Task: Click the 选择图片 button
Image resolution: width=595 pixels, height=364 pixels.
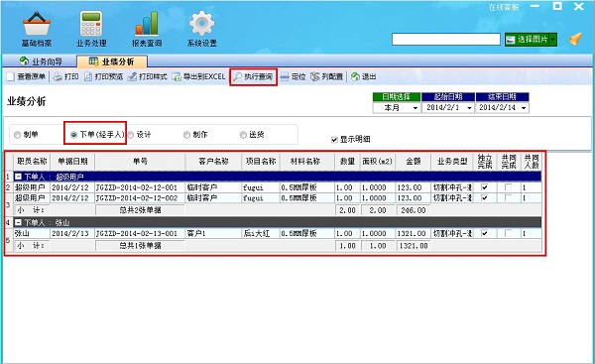Action: 528,39
